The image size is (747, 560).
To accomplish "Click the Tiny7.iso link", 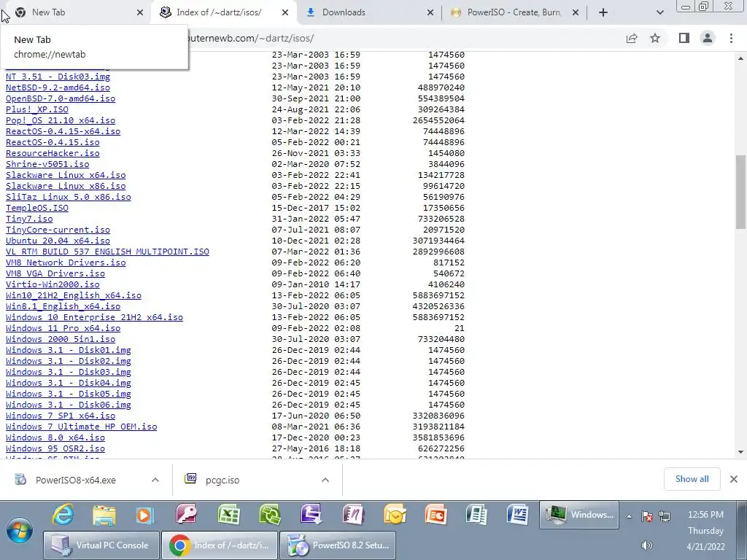I will pyautogui.click(x=29, y=219).
